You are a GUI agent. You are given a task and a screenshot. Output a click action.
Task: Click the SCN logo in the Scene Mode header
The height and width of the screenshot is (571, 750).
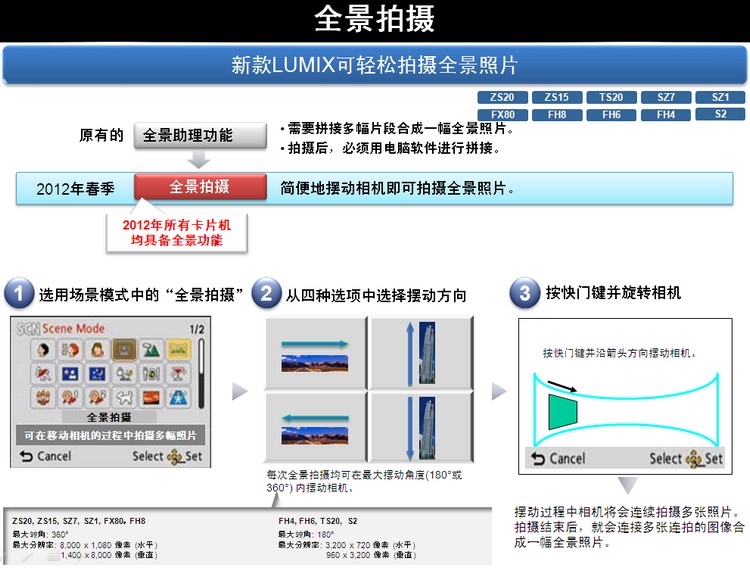coord(28,329)
